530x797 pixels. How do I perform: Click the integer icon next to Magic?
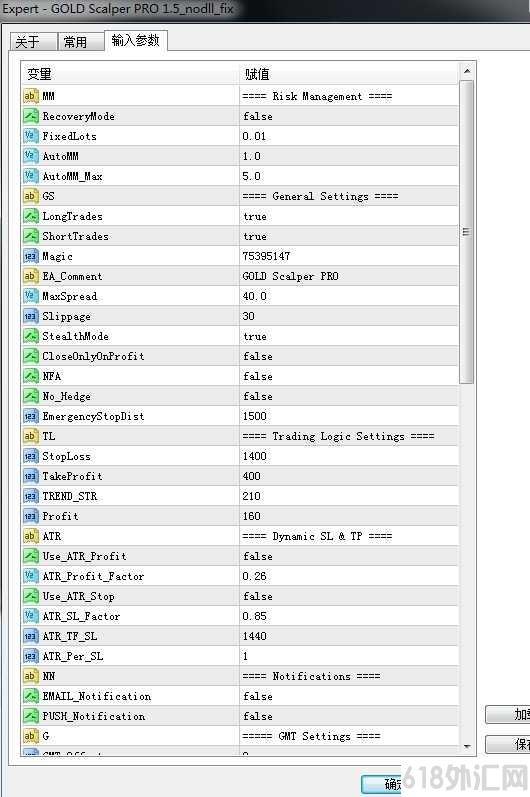coord(30,256)
